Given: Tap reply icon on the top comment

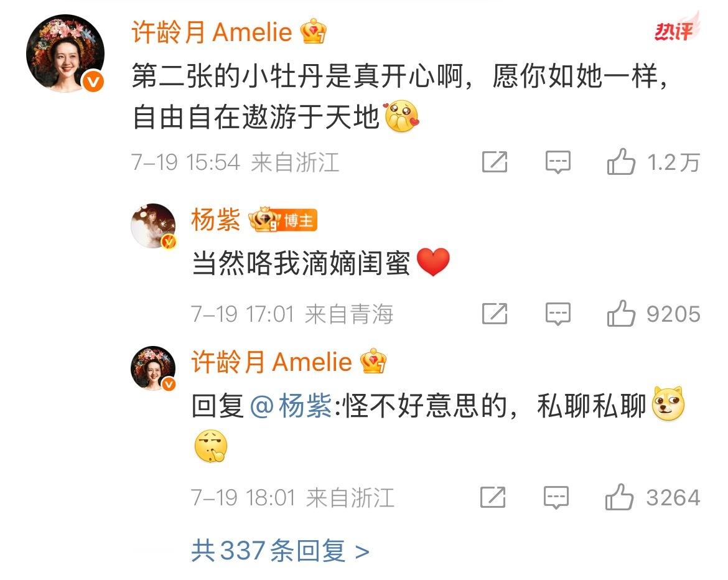Looking at the screenshot, I should click(x=558, y=162).
